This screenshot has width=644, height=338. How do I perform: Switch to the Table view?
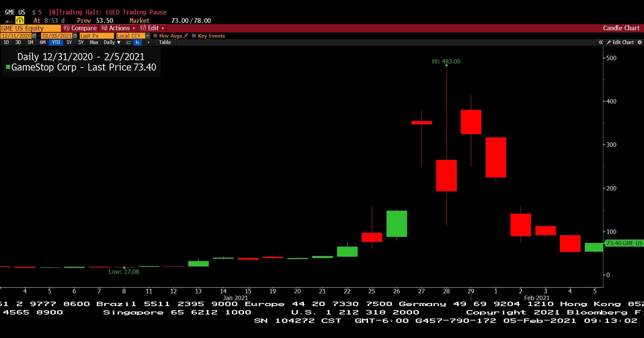tap(165, 42)
